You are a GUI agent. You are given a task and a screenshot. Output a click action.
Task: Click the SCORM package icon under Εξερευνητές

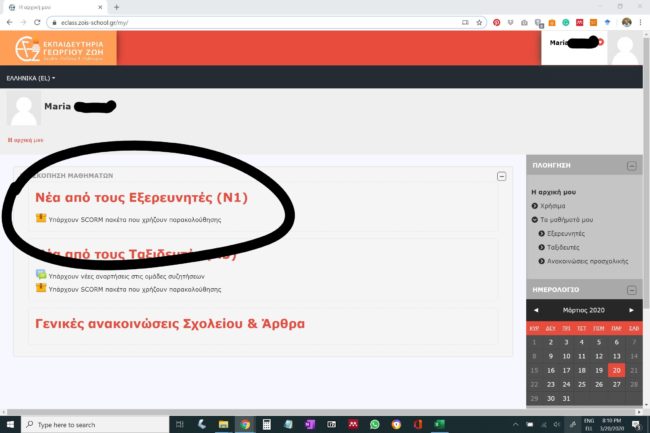(41, 218)
